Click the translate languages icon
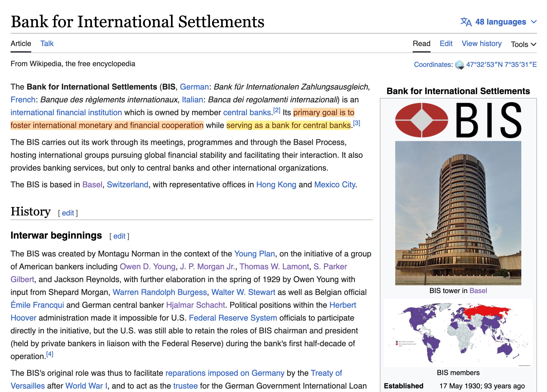 (466, 22)
